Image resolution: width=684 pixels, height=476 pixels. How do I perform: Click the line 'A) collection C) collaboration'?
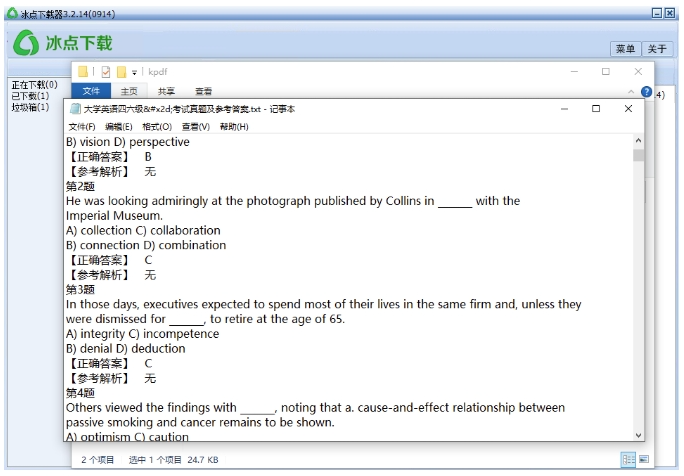click(x=143, y=230)
